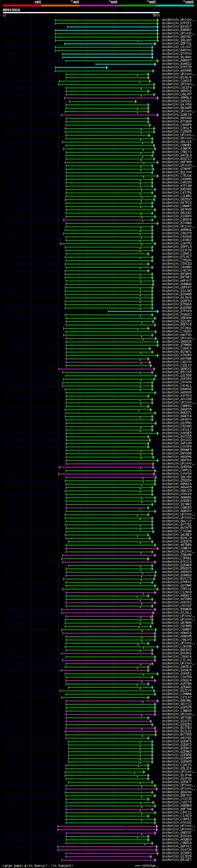The width and height of the screenshot is (197, 868).
Task: Click hit label UniRef100_A4FLH9
Action: (x=177, y=443)
